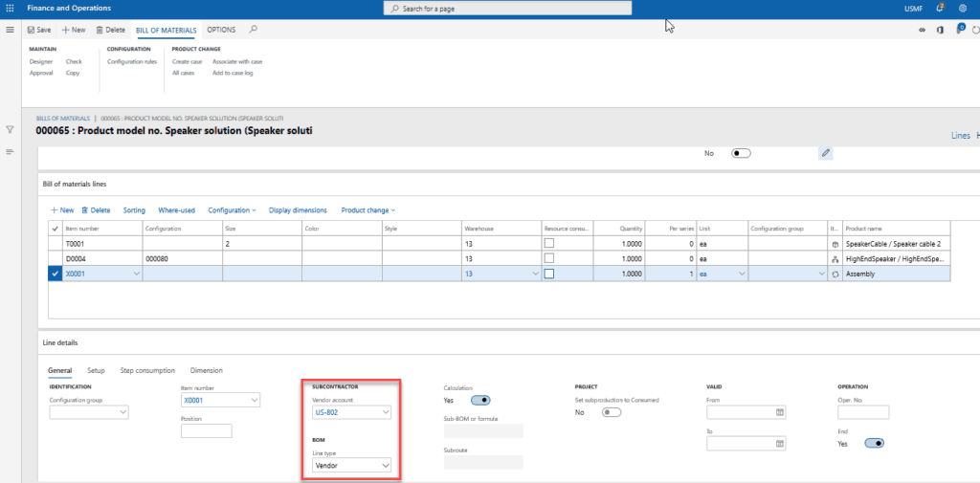Click the Power Apps connector icon

coord(922,30)
